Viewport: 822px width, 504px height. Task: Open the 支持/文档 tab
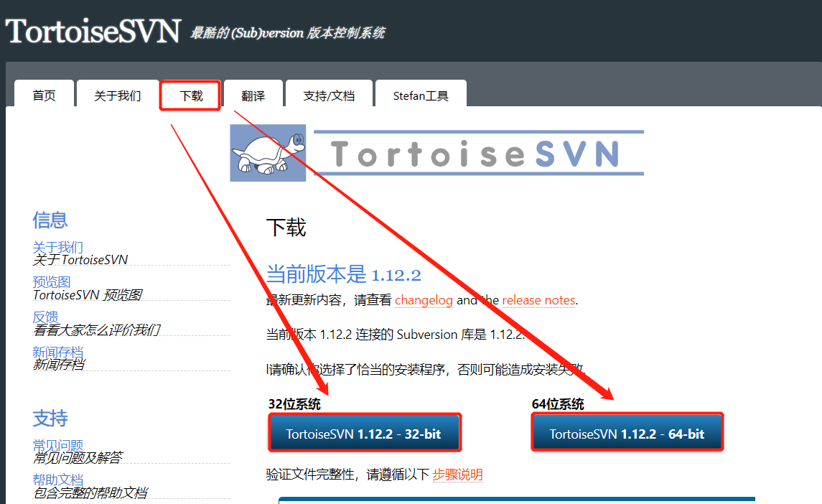tap(329, 95)
